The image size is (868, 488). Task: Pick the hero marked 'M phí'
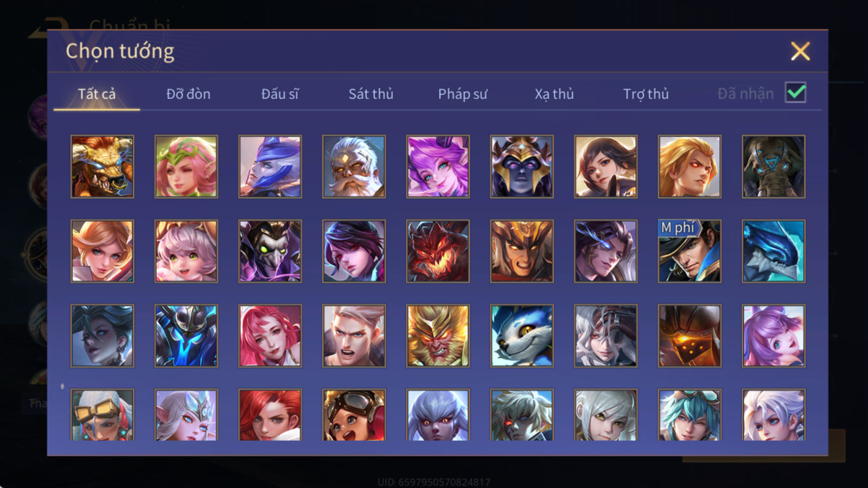(690, 251)
